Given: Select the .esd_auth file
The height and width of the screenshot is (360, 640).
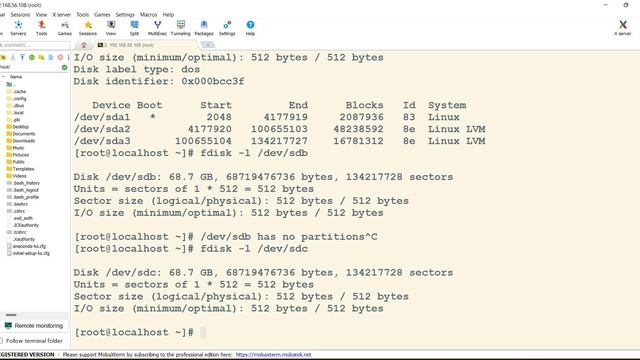Looking at the screenshot, I should click(20, 218).
